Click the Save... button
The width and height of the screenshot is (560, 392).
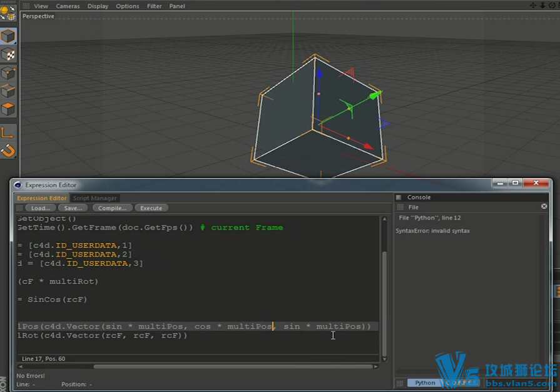[73, 208]
